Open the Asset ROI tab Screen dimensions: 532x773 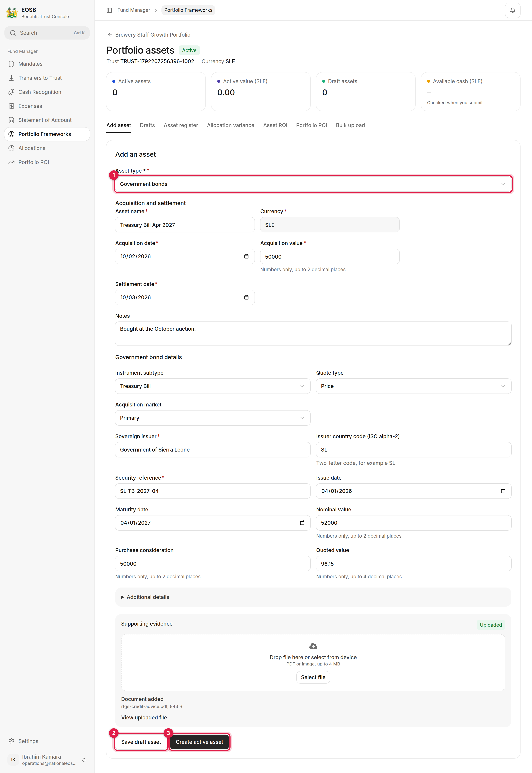(x=275, y=125)
